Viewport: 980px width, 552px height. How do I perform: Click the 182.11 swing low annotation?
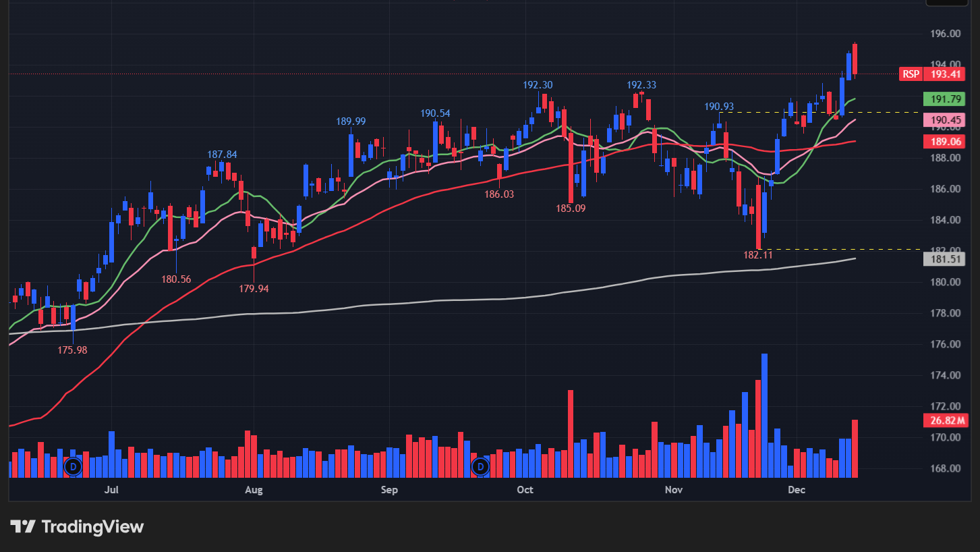tap(758, 255)
